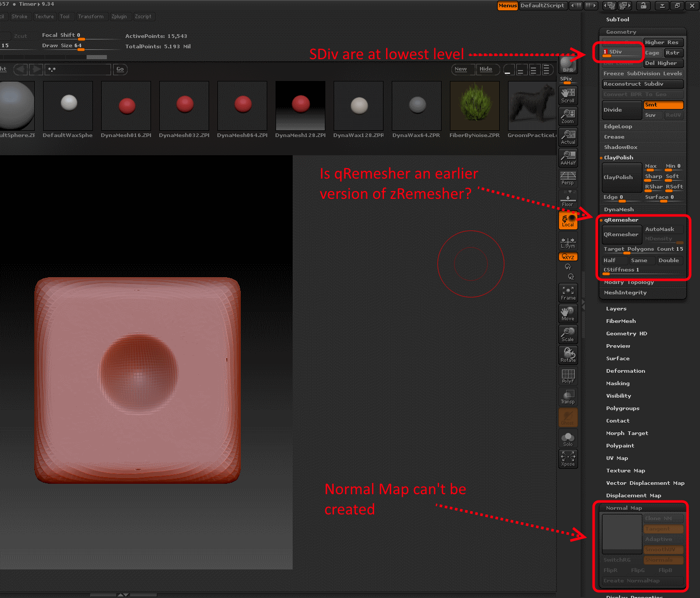Screen dimensions: 700x598
Task: Toggle Solo mode
Action: pyautogui.click(x=568, y=439)
